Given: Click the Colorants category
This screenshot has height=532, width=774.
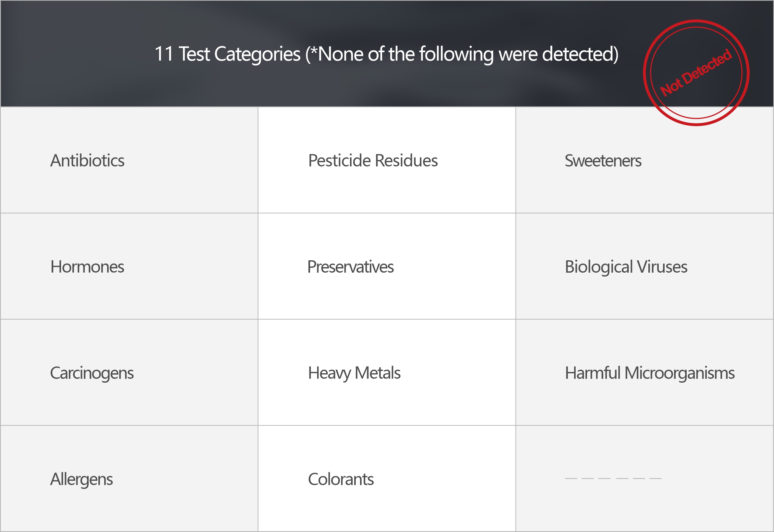Looking at the screenshot, I should (341, 479).
